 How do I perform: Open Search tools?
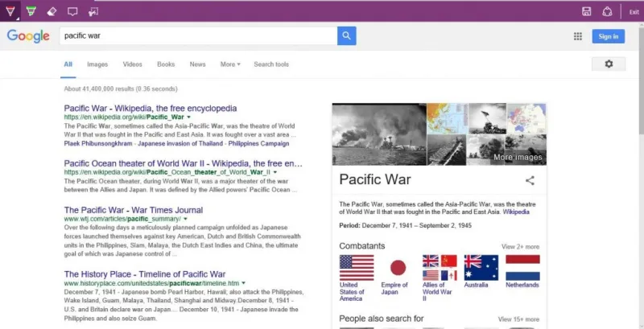coord(271,64)
